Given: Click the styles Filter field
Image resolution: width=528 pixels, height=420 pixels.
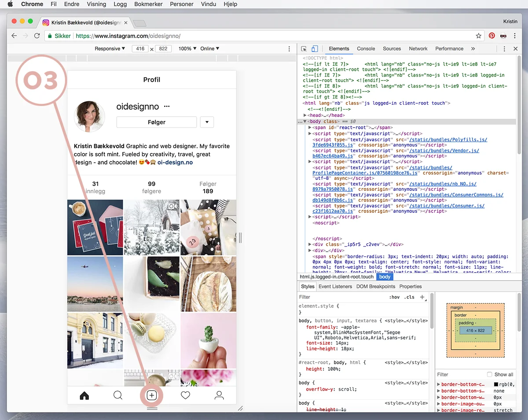Looking at the screenshot, I should [x=342, y=297].
